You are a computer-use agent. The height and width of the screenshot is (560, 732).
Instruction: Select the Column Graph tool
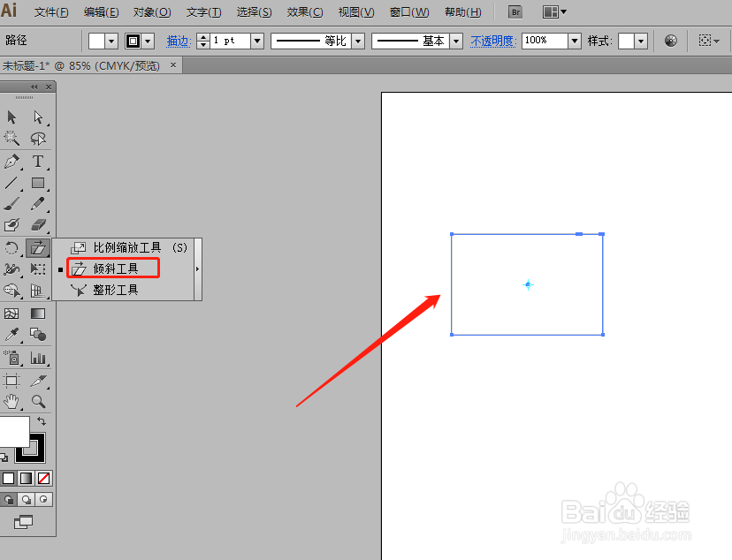click(x=38, y=358)
